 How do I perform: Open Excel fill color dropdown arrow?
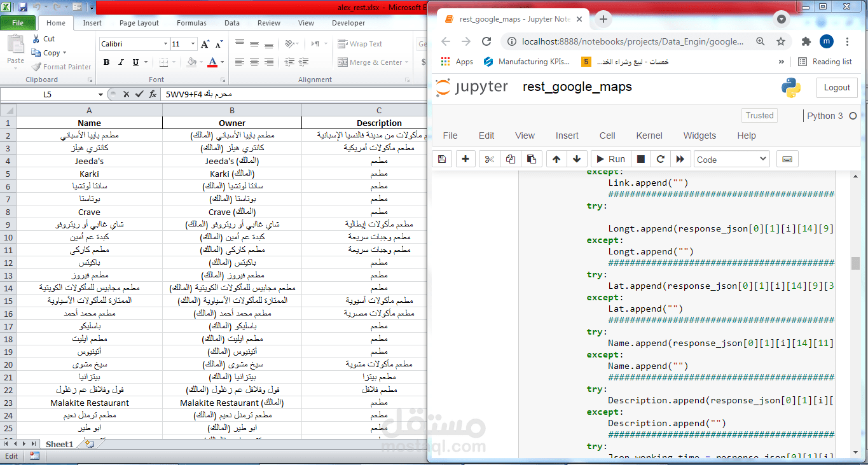click(201, 62)
